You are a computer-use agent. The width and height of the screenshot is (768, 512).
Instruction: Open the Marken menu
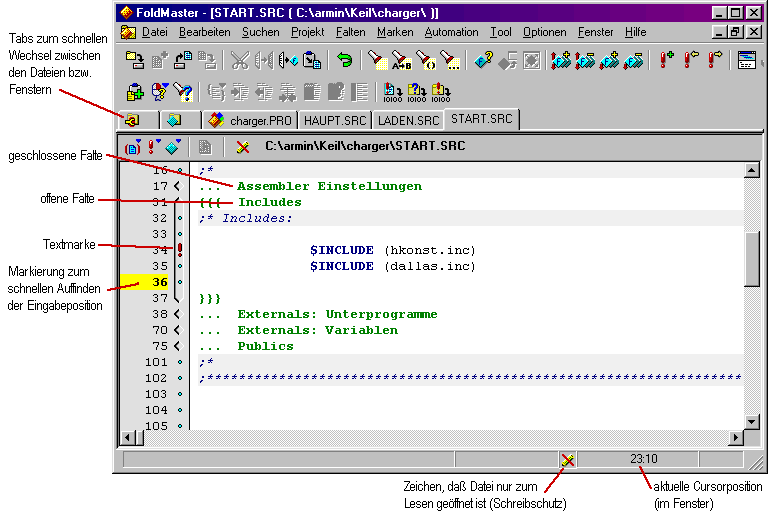pyautogui.click(x=395, y=32)
